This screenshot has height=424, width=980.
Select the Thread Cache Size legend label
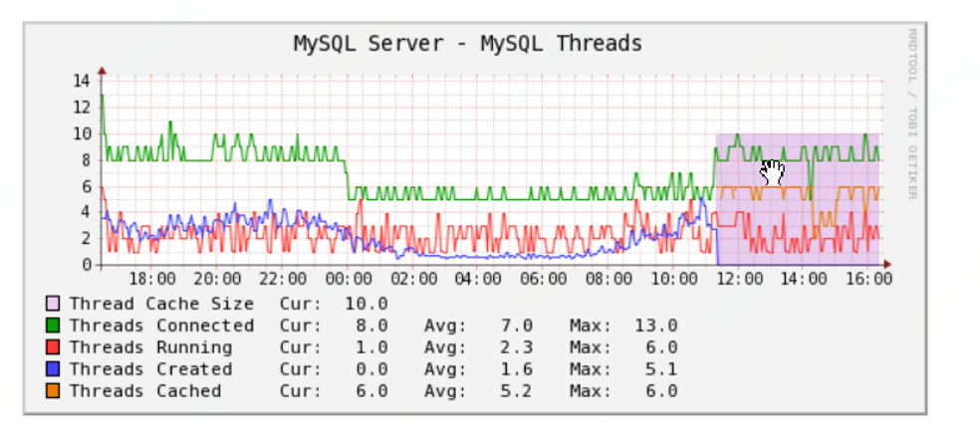161,305
